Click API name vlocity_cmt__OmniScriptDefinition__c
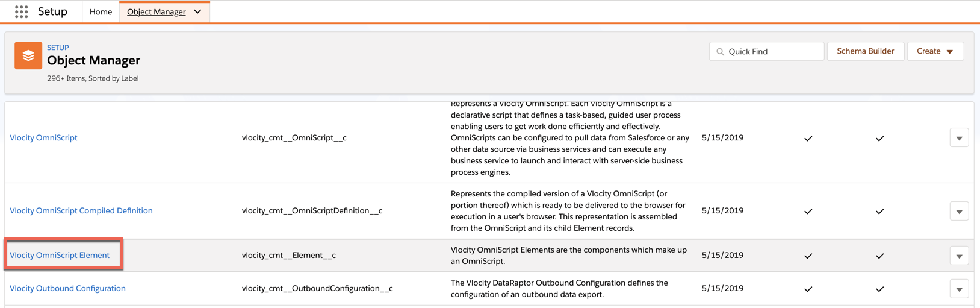Screen dimensions: 980x308 pos(312,210)
